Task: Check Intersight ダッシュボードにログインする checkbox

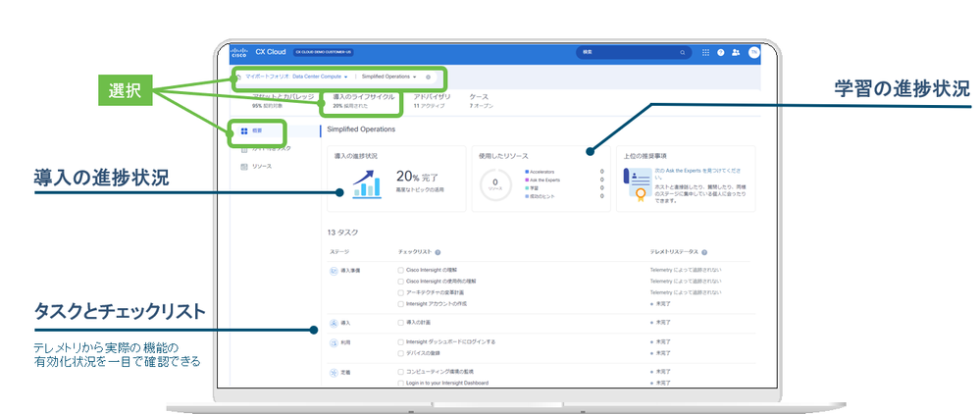Action: [x=400, y=342]
